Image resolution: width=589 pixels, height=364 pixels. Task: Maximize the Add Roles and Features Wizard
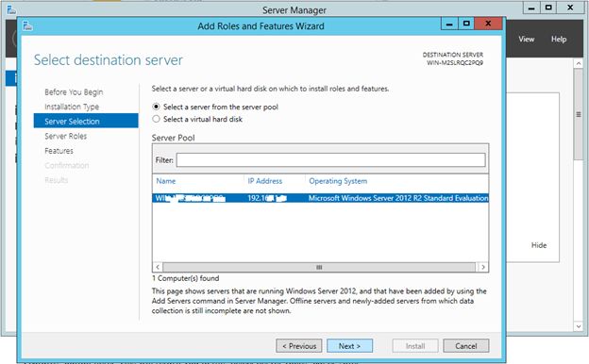(466, 24)
